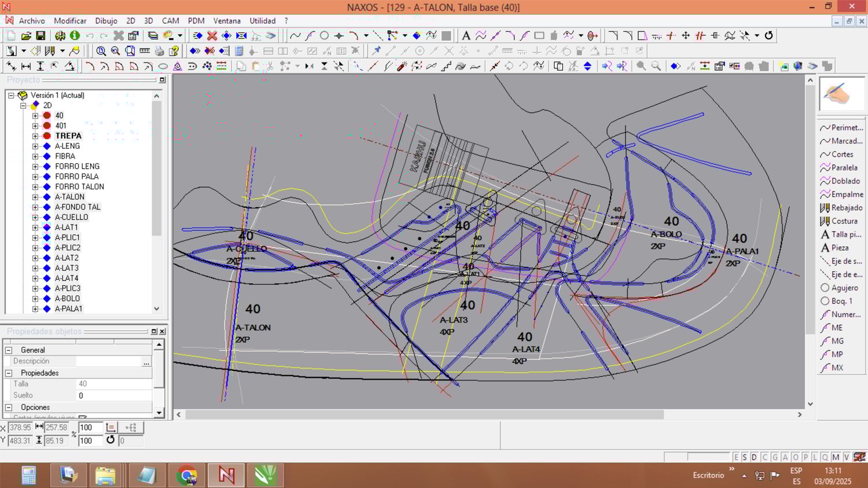The height and width of the screenshot is (488, 868).
Task: Click the rotate arrow icon in top toolbar
Action: point(768,36)
